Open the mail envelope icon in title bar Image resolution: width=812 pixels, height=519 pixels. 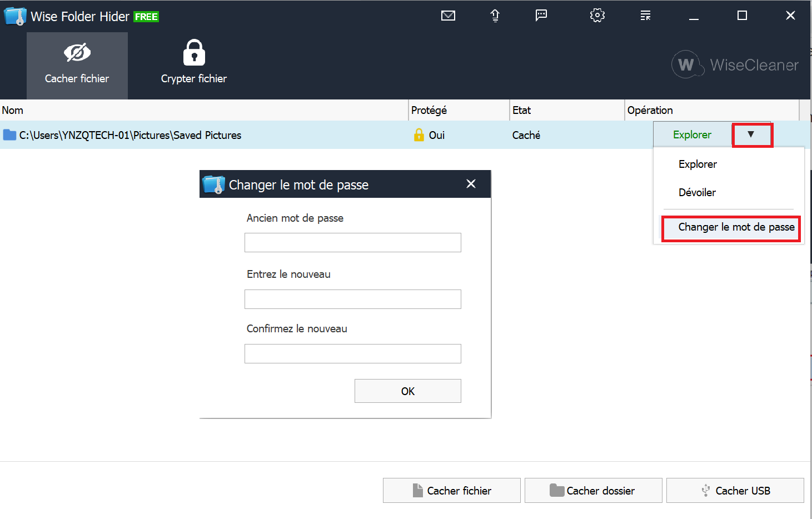[448, 16]
